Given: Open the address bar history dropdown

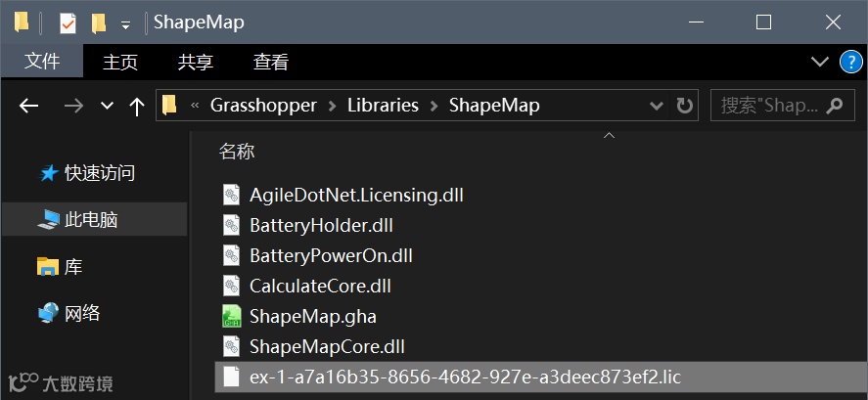Looking at the screenshot, I should (657, 105).
